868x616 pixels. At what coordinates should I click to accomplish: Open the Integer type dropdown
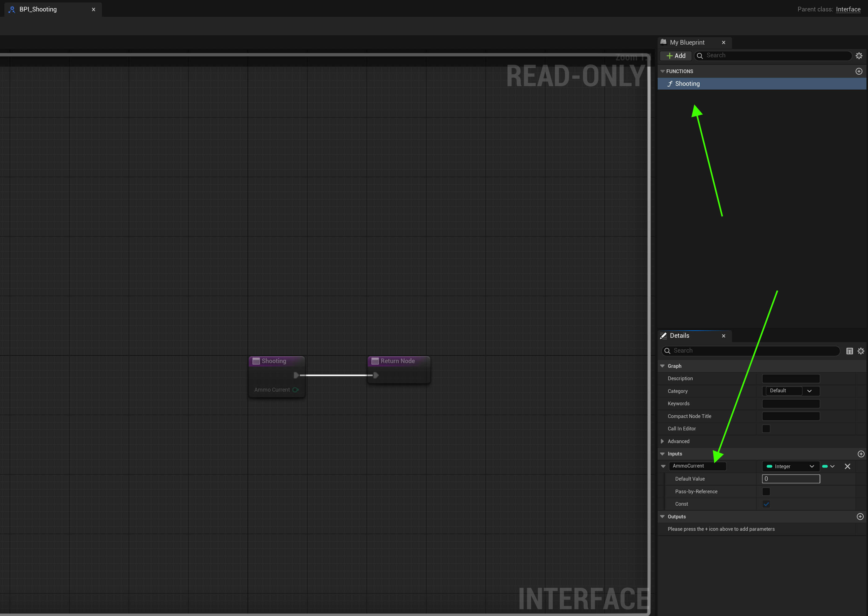[x=791, y=467]
